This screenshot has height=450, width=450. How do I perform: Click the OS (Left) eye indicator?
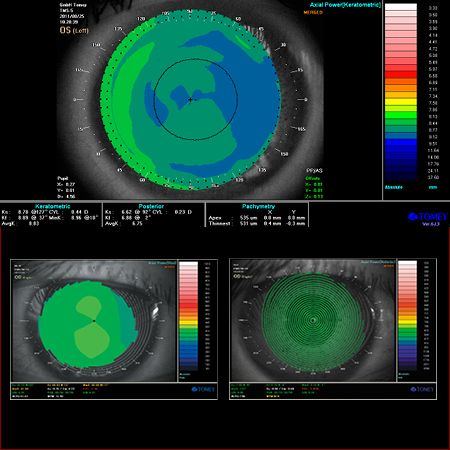[74, 30]
